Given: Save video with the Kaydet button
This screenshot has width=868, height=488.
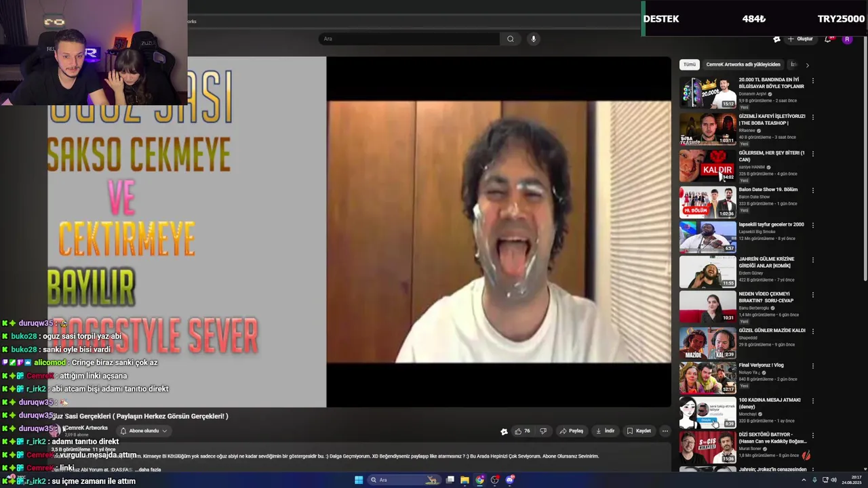Looking at the screenshot, I should pos(639,431).
